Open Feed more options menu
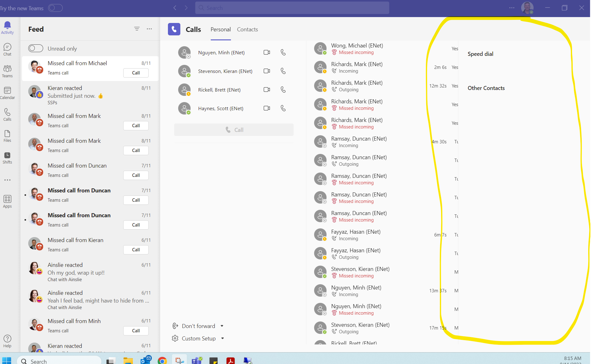The height and width of the screenshot is (364, 591). point(149,29)
